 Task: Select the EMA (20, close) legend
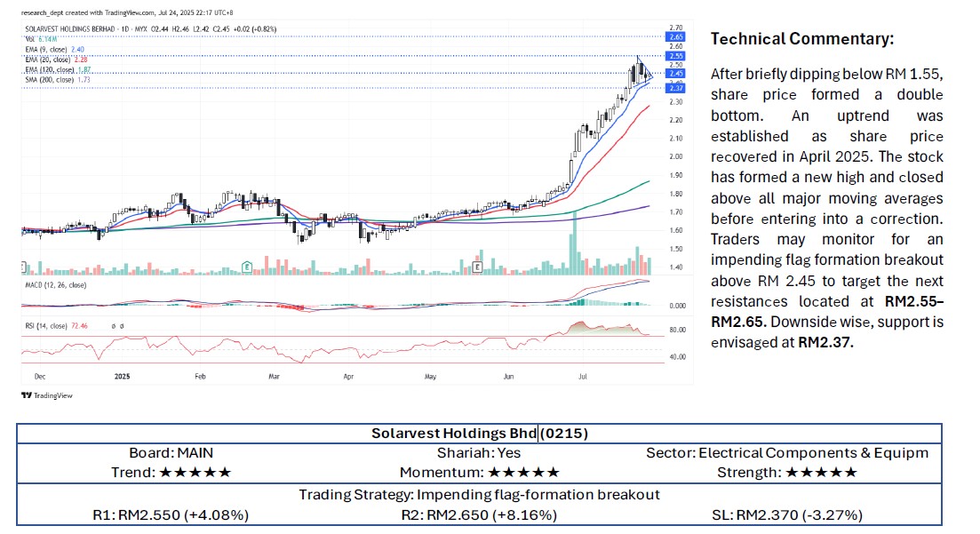pos(56,60)
